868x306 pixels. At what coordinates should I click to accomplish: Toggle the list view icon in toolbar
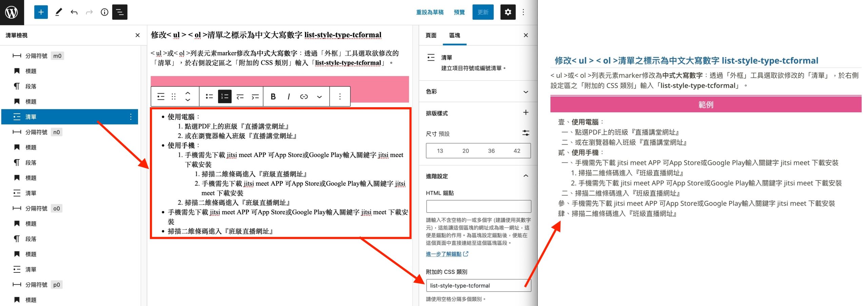coord(120,12)
